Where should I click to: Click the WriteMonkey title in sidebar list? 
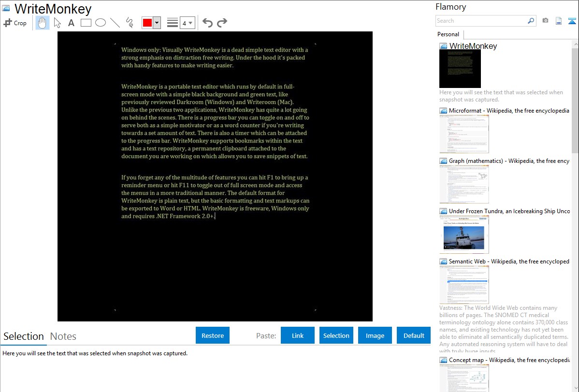pyautogui.click(x=473, y=46)
